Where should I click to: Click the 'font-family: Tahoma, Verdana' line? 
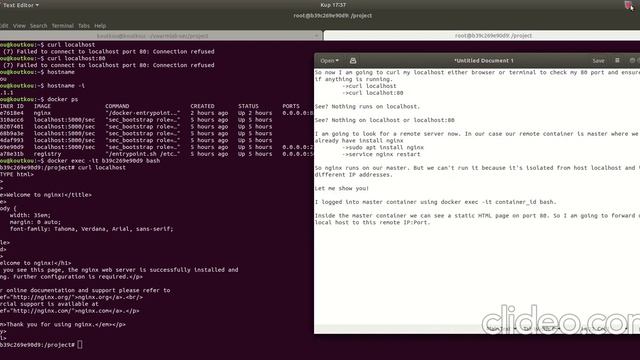coord(91,229)
